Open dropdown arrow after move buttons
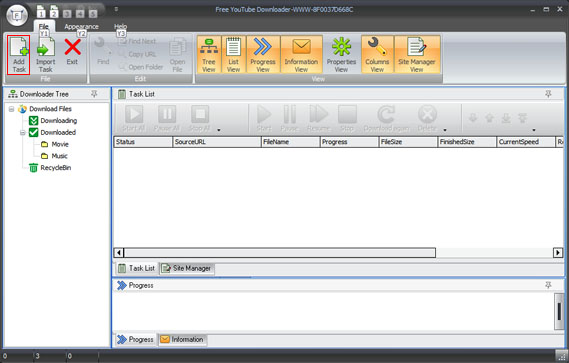The image size is (569, 363). (x=534, y=130)
